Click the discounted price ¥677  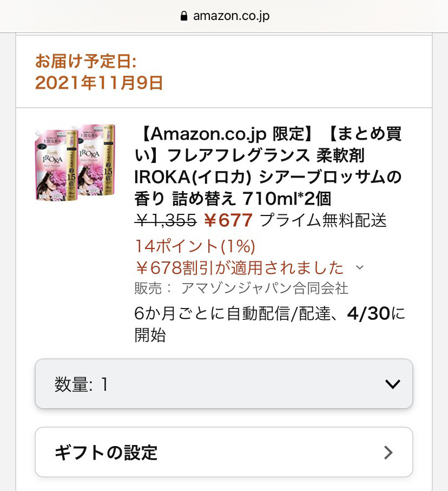click(x=228, y=220)
